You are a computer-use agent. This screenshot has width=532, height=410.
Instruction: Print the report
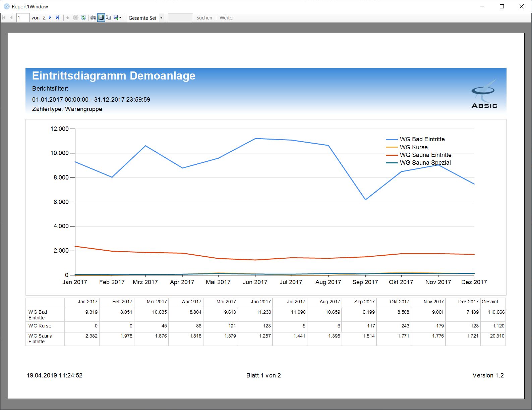(x=93, y=18)
